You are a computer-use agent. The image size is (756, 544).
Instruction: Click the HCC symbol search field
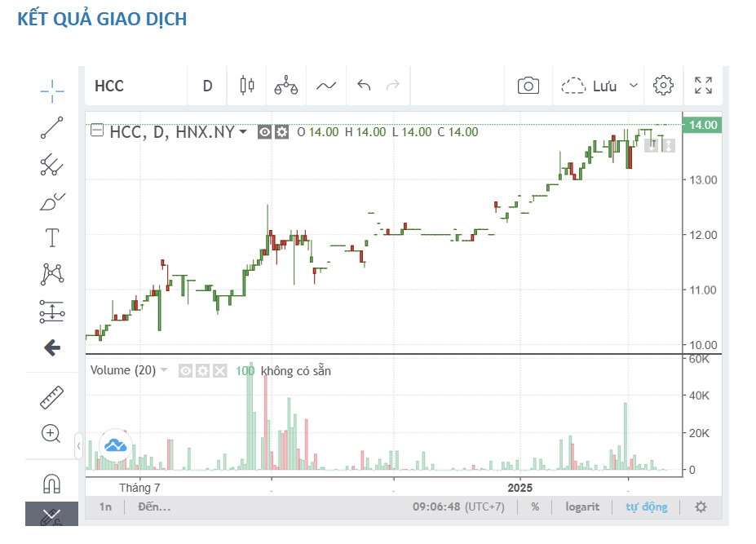135,86
